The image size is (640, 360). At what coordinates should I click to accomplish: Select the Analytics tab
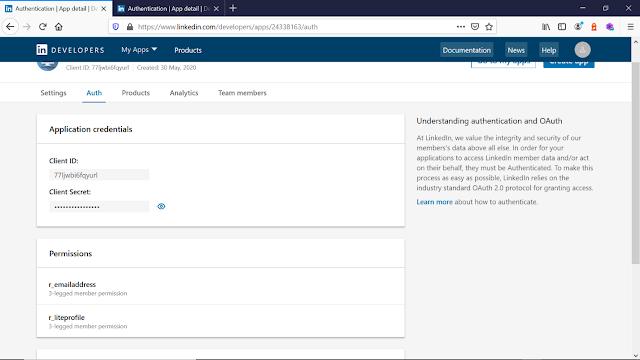click(184, 93)
